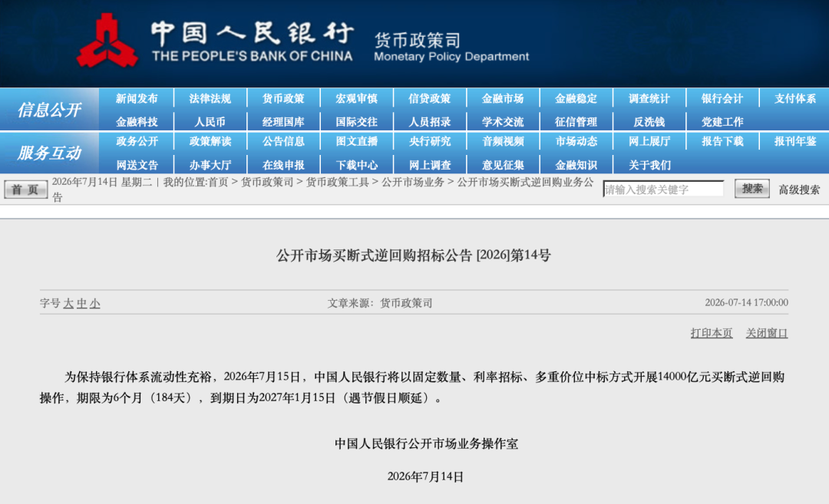Select 网上展厅 navigation item
The width and height of the screenshot is (829, 504).
coord(649,142)
